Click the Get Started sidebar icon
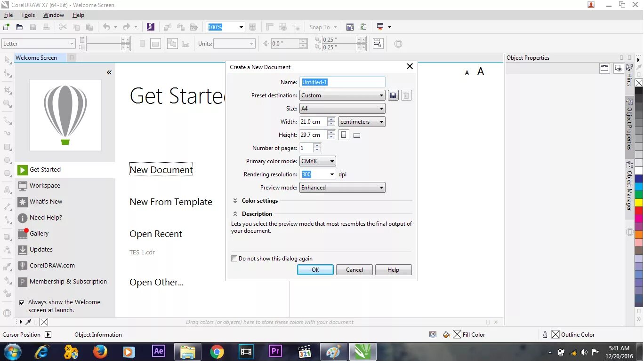 (x=23, y=170)
